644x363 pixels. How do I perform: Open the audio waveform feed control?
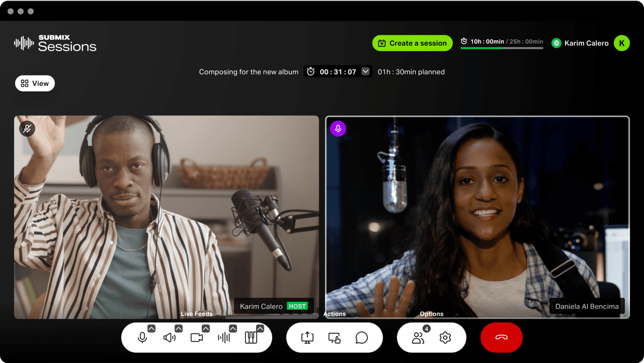pyautogui.click(x=224, y=338)
